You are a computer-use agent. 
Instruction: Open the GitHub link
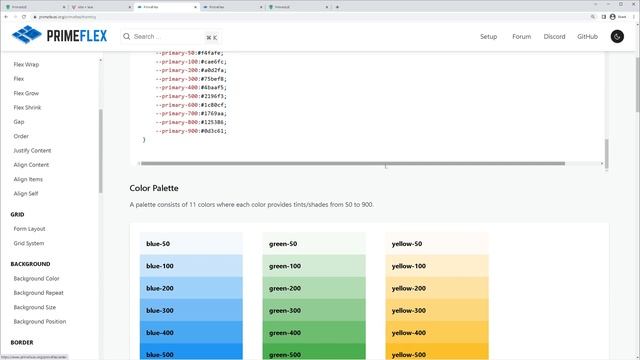(587, 36)
